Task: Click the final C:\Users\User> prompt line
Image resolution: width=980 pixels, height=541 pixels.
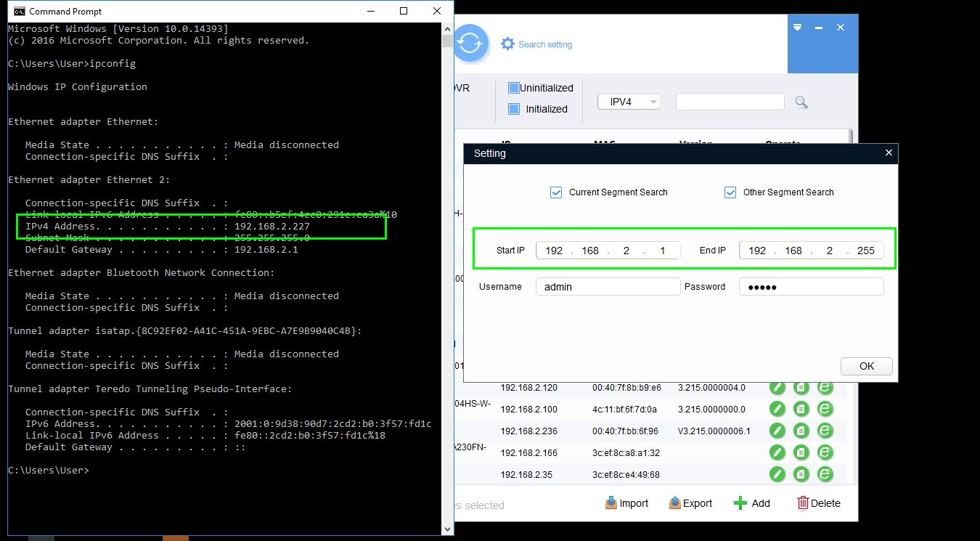Action: tap(49, 471)
